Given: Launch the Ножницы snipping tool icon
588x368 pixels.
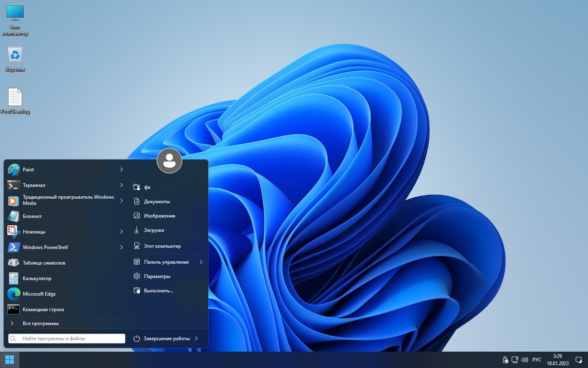Looking at the screenshot, I should point(13,232).
